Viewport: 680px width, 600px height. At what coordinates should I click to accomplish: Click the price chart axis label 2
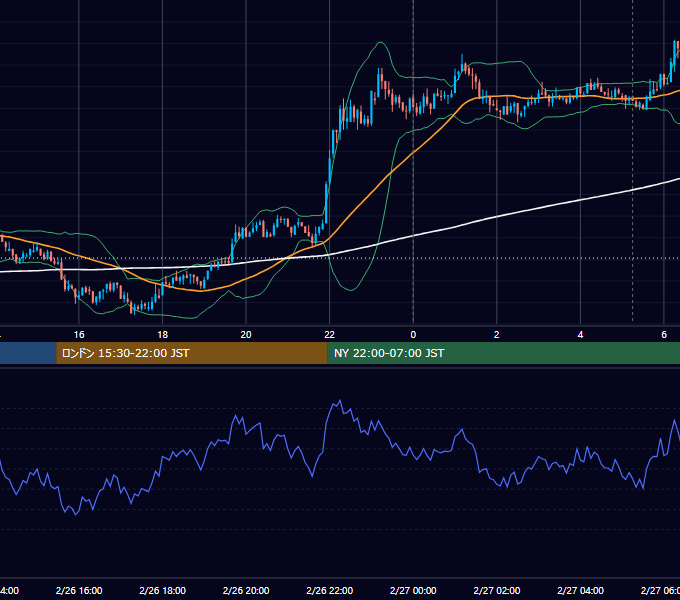497,335
